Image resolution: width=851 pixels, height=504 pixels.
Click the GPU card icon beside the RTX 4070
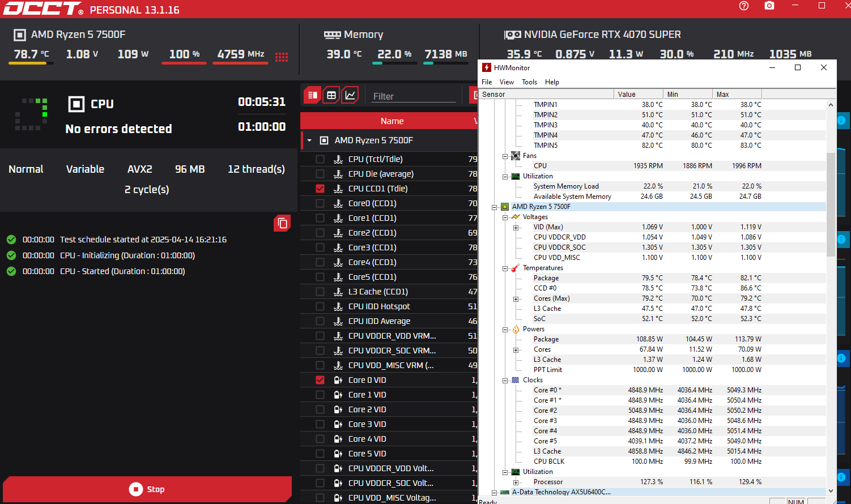tap(512, 35)
